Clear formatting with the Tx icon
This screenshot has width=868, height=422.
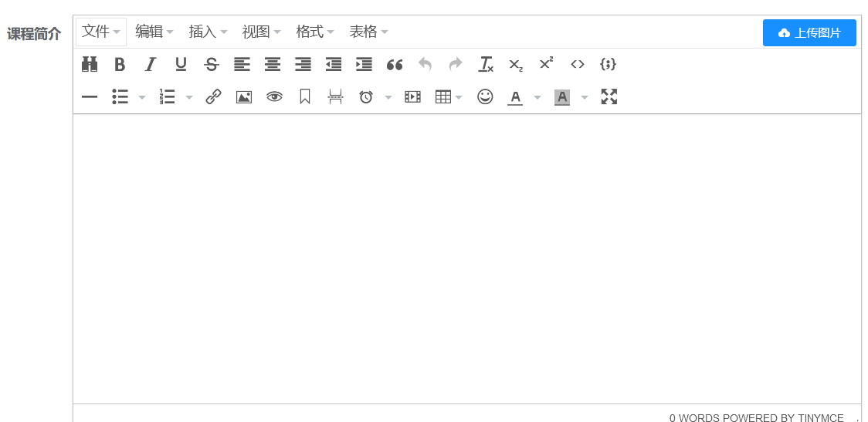coord(486,65)
